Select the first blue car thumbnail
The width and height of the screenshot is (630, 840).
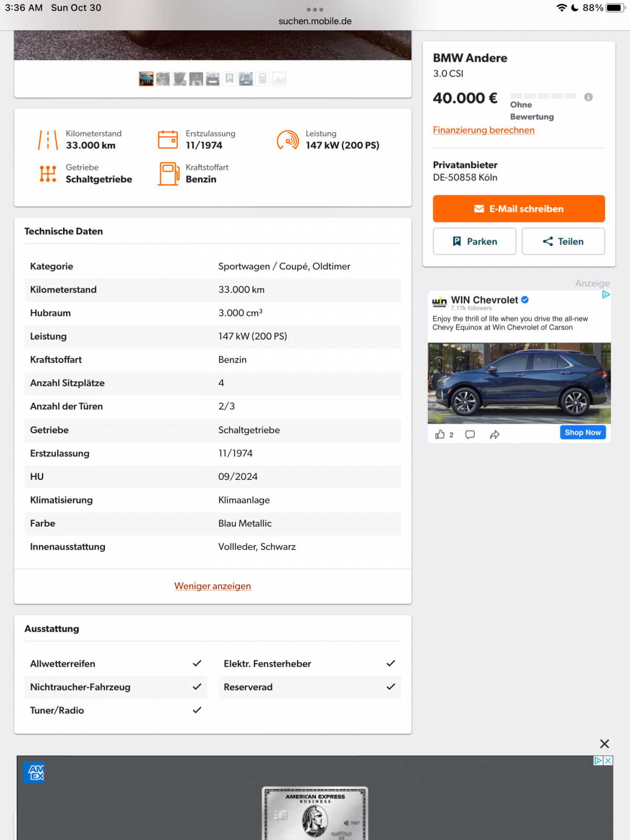[x=146, y=79]
